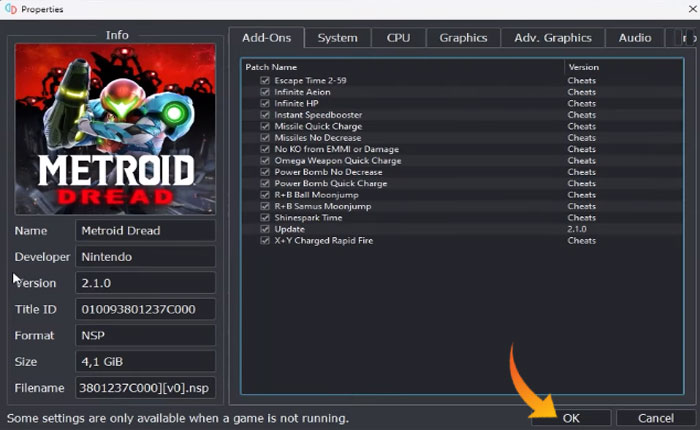The height and width of the screenshot is (430, 700).
Task: Open the CPU tab
Action: point(398,38)
